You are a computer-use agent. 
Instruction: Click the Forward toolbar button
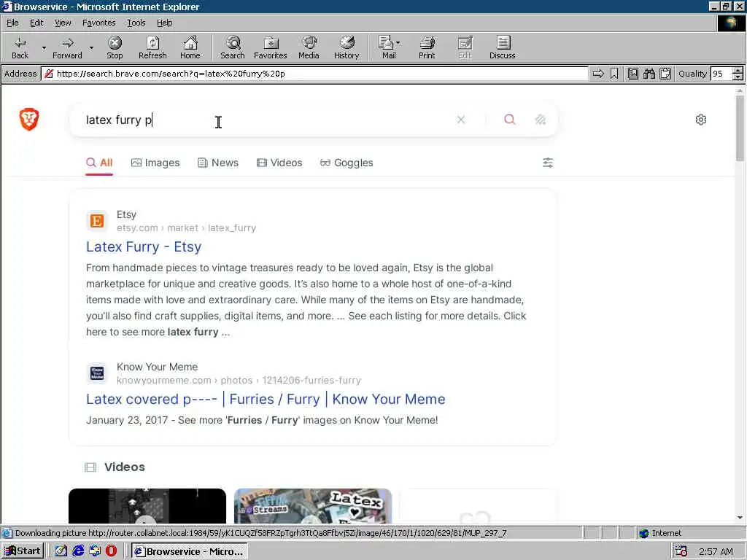67,47
